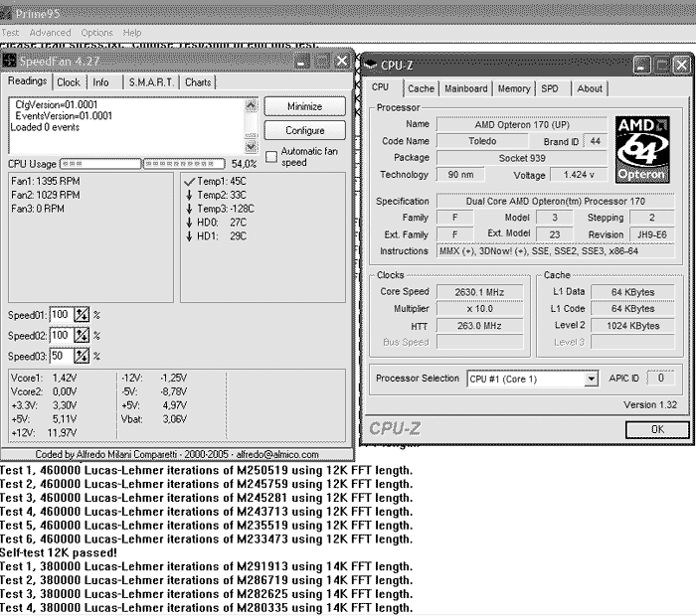Screen dimensions: 696x616
Task: Switch to CPU-Z Memory tab
Action: pos(514,88)
